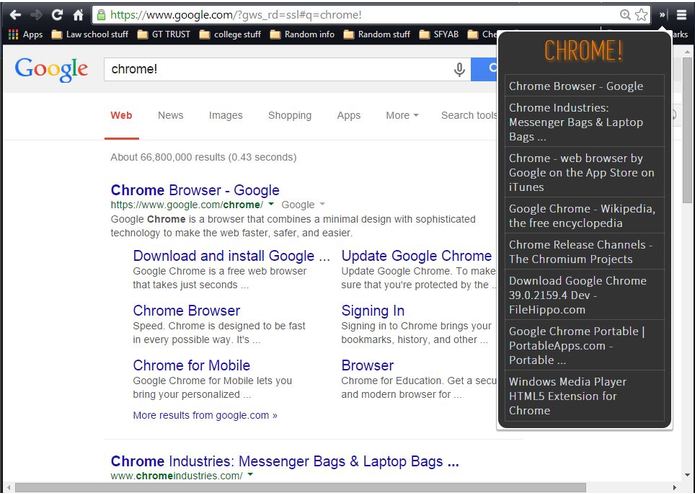Open the Chrome Browser sitelink
Screen dimensions: 695x494
(187, 311)
